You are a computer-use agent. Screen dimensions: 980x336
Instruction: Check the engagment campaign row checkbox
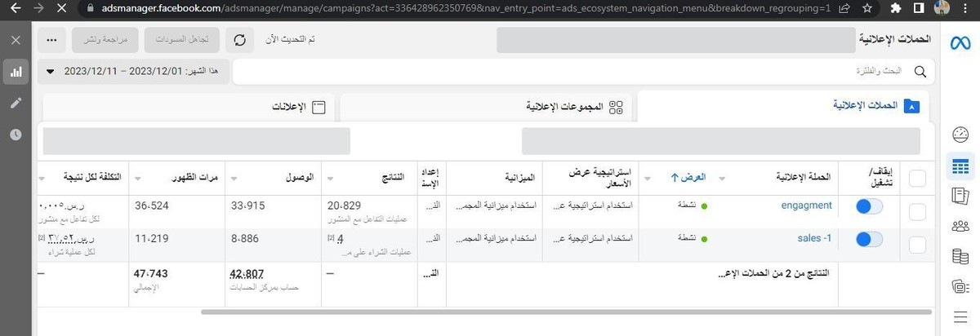click(917, 211)
